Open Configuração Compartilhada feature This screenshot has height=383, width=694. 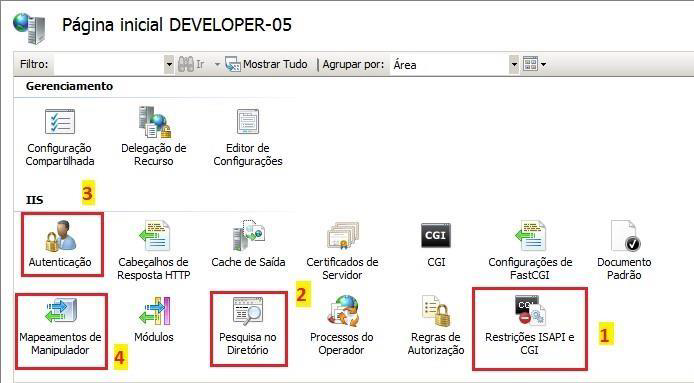(x=60, y=137)
